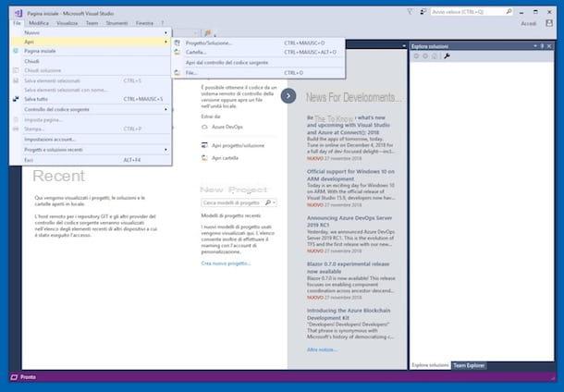
Task: Click the Solution Explorer forward navigation icon
Action: [x=425, y=55]
